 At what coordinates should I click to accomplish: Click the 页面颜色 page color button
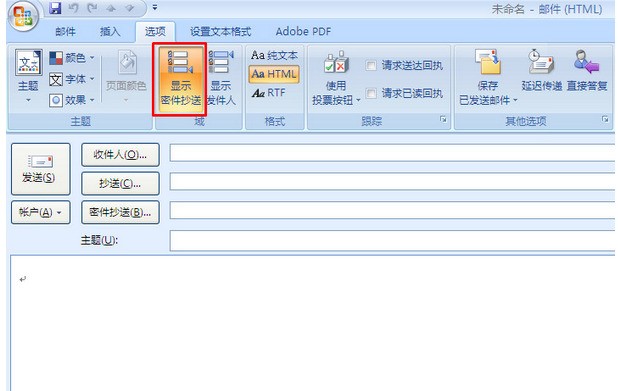point(126,76)
